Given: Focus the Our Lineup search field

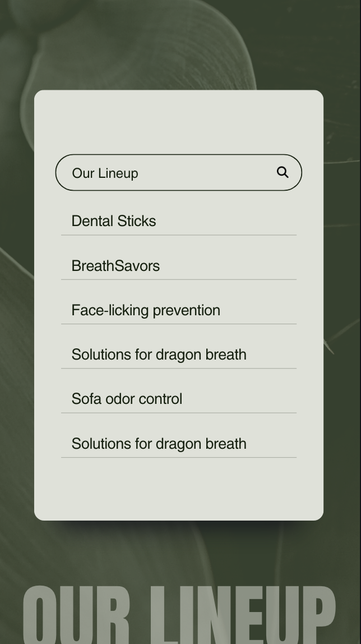Looking at the screenshot, I should (168, 173).
